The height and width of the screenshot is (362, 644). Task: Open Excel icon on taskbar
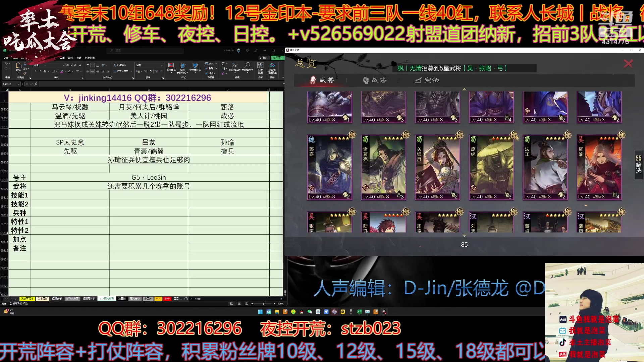[x=359, y=312]
